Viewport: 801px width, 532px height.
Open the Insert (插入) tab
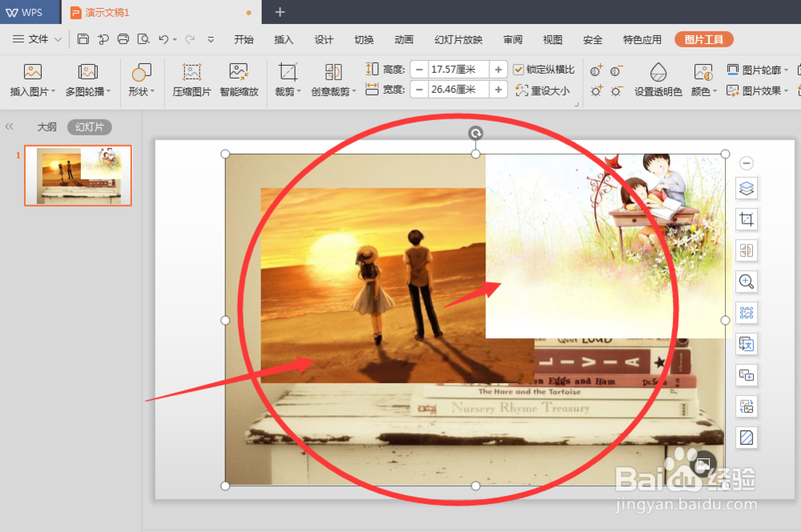click(284, 39)
